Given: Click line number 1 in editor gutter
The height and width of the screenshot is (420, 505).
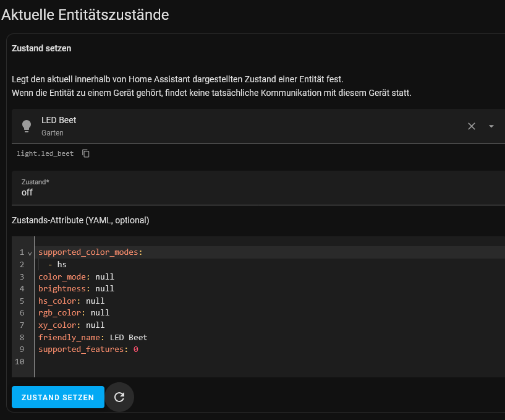Looking at the screenshot, I should click(x=22, y=252).
